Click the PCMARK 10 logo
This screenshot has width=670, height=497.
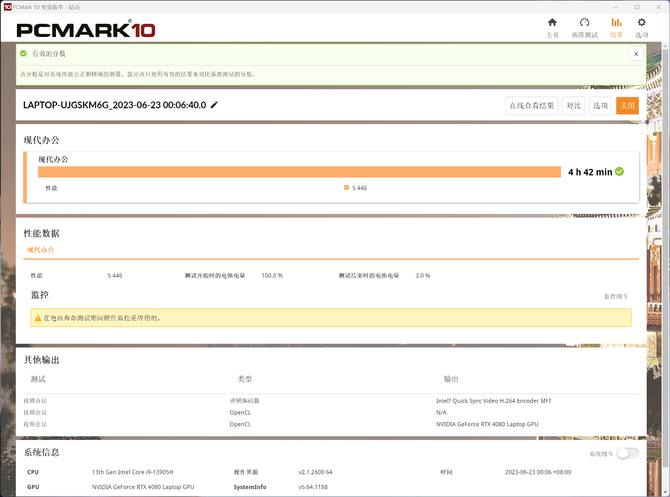pyautogui.click(x=85, y=29)
